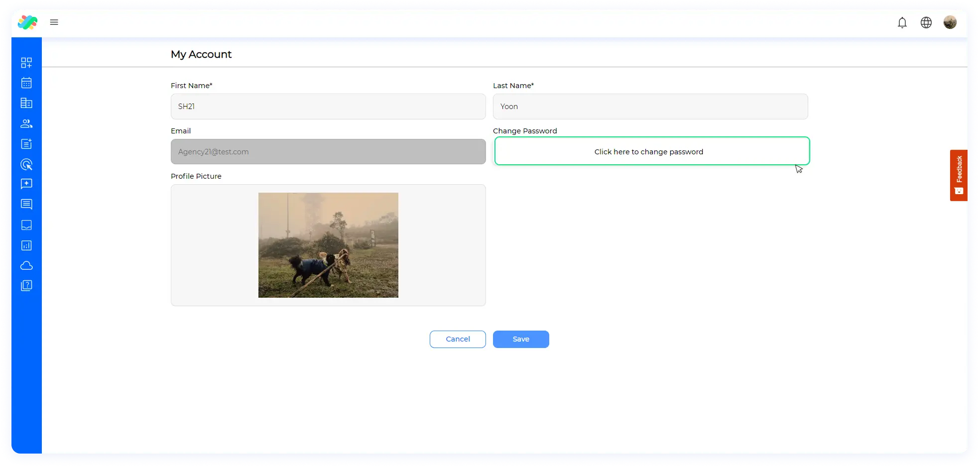
Task: Open the calendar icon in sidebar
Action: (x=26, y=83)
